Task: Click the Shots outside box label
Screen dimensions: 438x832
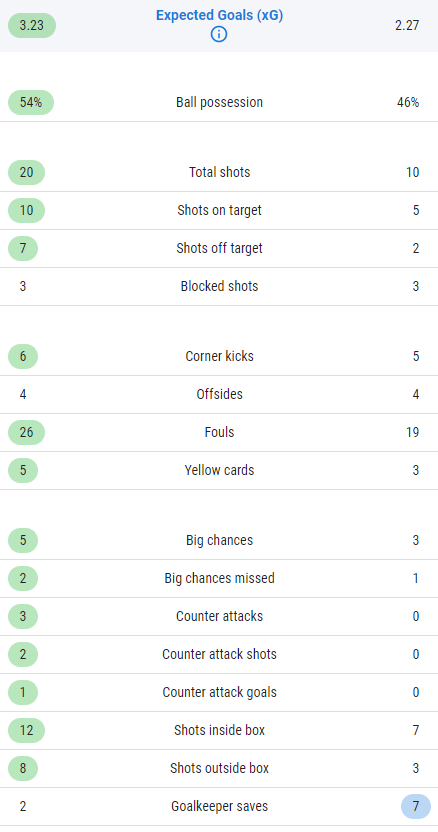Action: pyautogui.click(x=219, y=768)
